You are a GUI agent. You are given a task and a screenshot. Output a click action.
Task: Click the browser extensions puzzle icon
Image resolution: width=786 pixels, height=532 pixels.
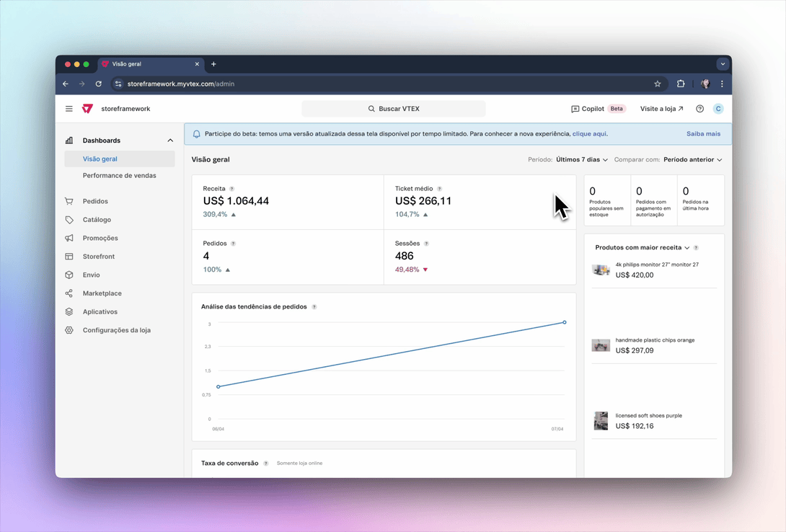(680, 84)
